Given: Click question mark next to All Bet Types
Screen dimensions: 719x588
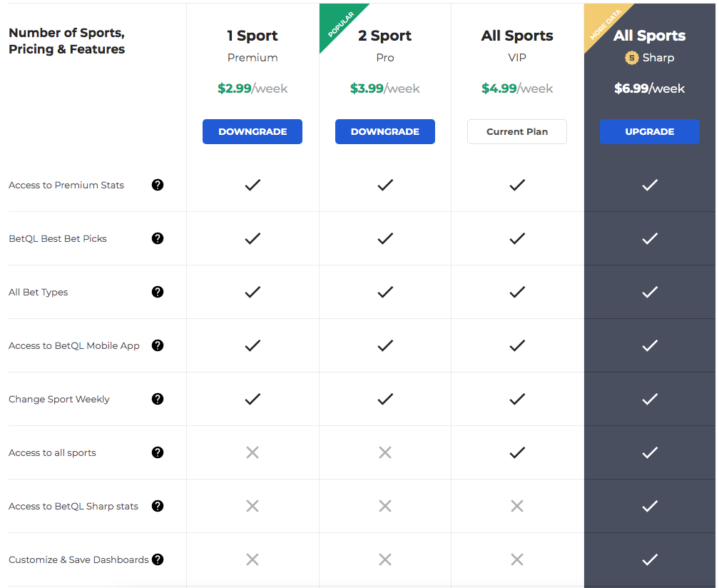Looking at the screenshot, I should pyautogui.click(x=157, y=292).
